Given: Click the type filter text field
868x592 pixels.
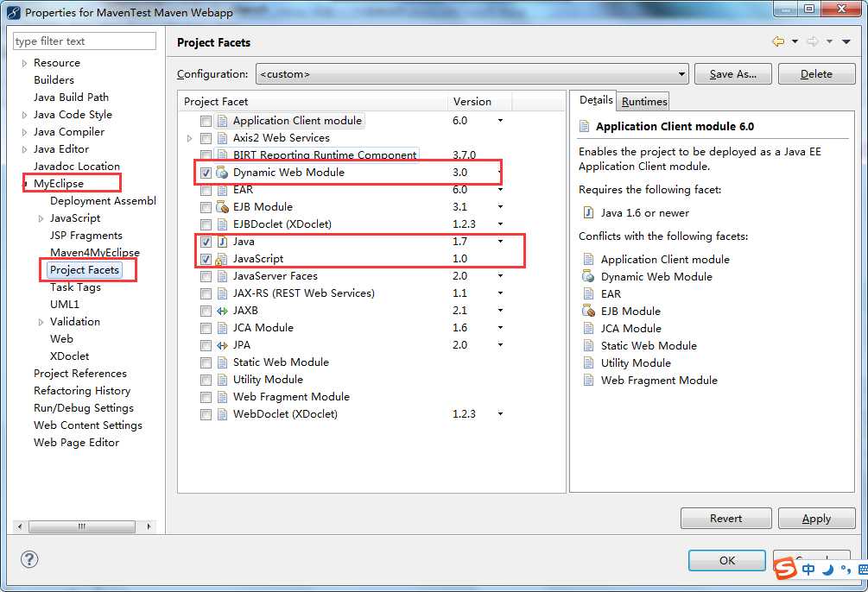Looking at the screenshot, I should pyautogui.click(x=85, y=41).
